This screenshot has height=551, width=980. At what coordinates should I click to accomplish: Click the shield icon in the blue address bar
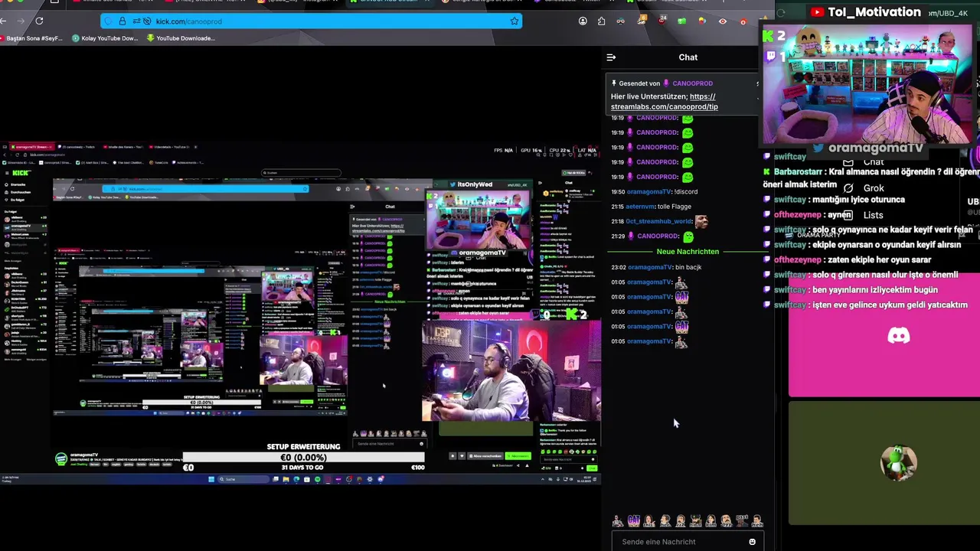(106, 21)
